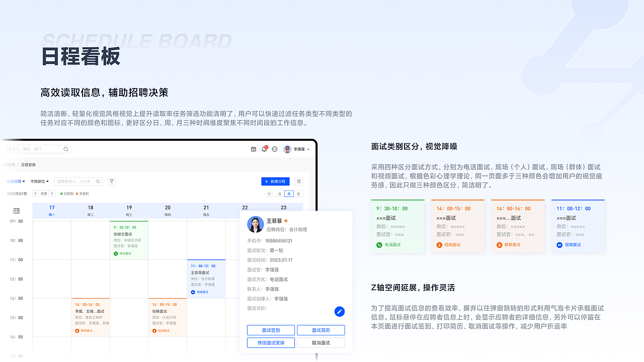The width and height of the screenshot is (644, 362).
Task: Open the more options ellipsis icon
Action: point(275,149)
